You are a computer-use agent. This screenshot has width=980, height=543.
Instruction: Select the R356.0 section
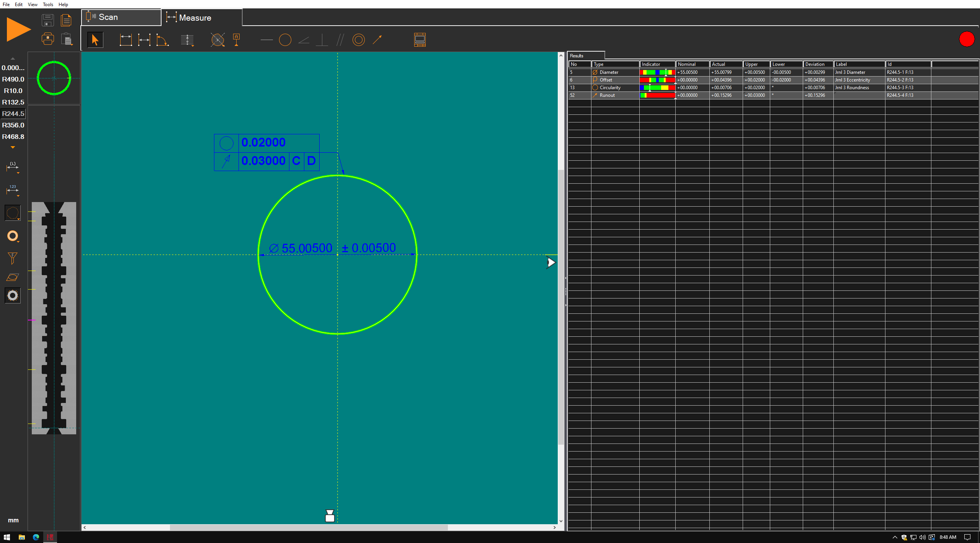13,125
